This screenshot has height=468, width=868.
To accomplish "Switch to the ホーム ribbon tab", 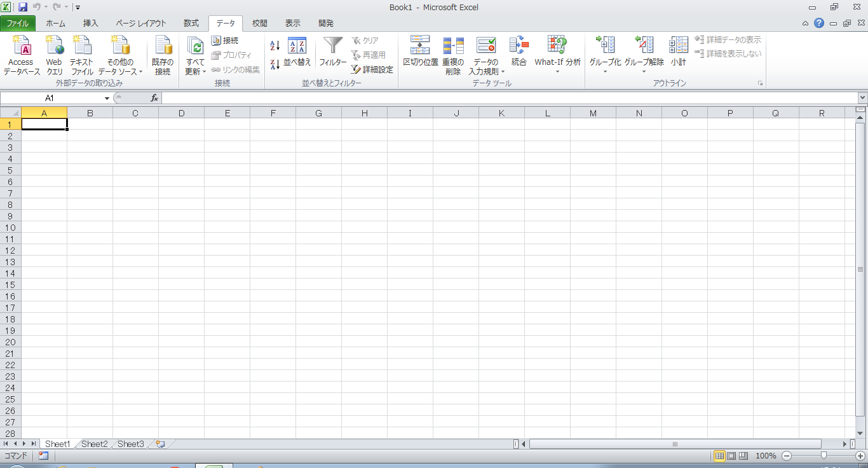I will 55,24.
